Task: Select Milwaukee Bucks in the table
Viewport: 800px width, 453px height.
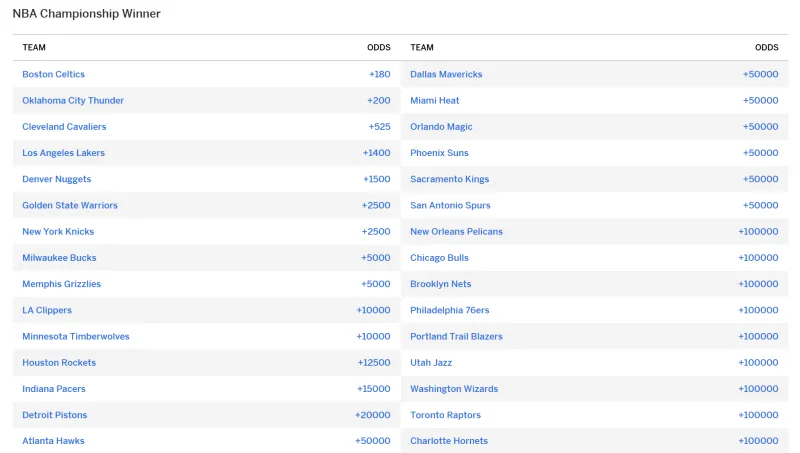Action: 59,258
